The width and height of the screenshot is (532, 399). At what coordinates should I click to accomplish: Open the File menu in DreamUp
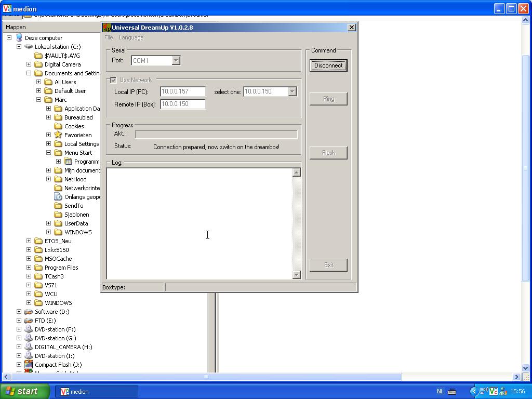109,37
